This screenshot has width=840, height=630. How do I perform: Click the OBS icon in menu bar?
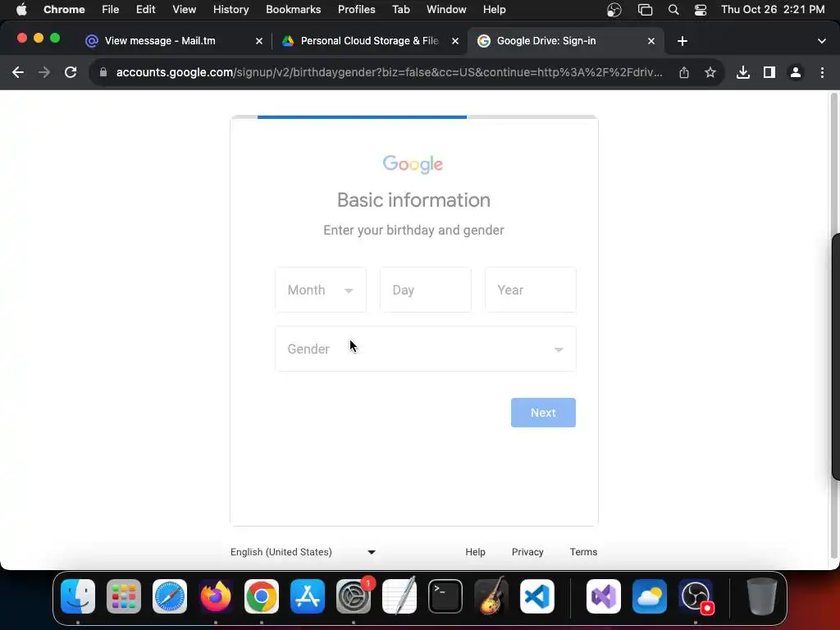(x=614, y=10)
